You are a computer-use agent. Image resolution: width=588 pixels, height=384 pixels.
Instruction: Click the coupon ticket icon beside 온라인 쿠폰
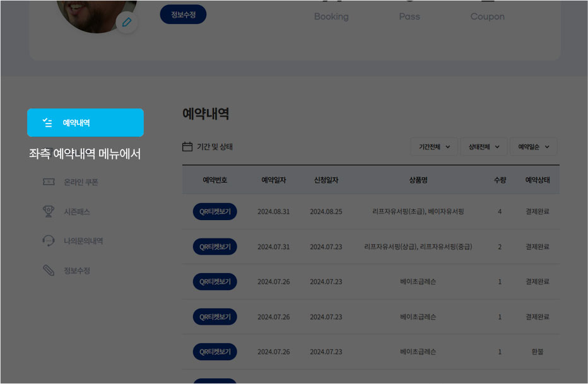(48, 182)
